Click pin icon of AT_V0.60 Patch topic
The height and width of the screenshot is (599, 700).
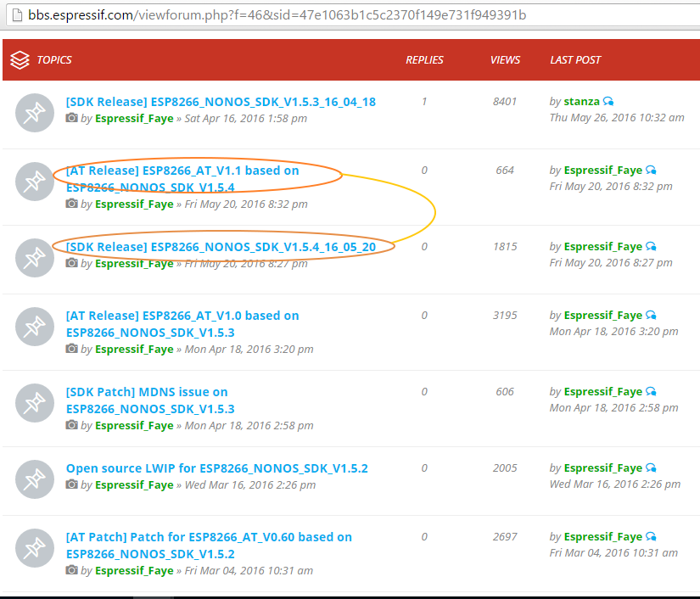(x=35, y=548)
